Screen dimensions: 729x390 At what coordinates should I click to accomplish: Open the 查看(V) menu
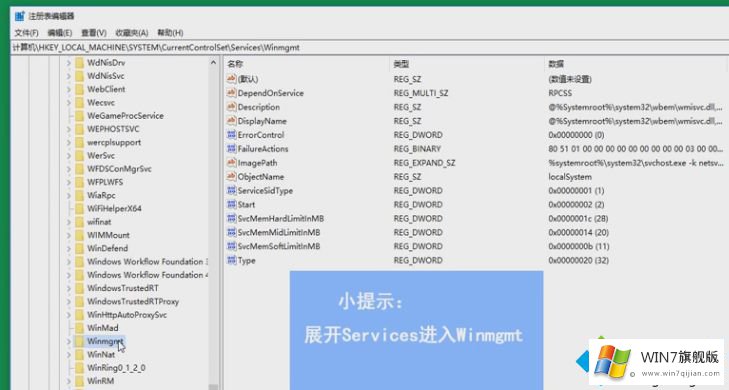pyautogui.click(x=93, y=33)
